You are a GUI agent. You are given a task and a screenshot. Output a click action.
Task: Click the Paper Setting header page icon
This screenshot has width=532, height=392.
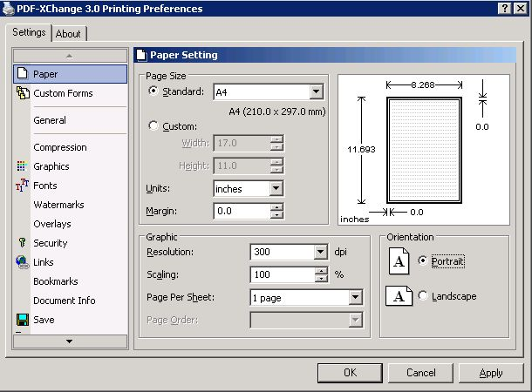click(141, 55)
